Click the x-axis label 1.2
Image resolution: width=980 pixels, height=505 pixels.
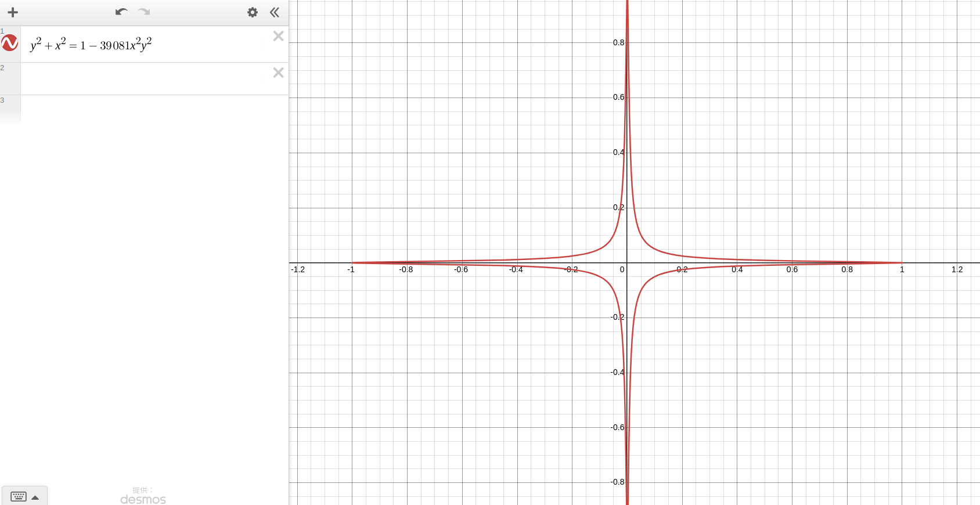(957, 269)
